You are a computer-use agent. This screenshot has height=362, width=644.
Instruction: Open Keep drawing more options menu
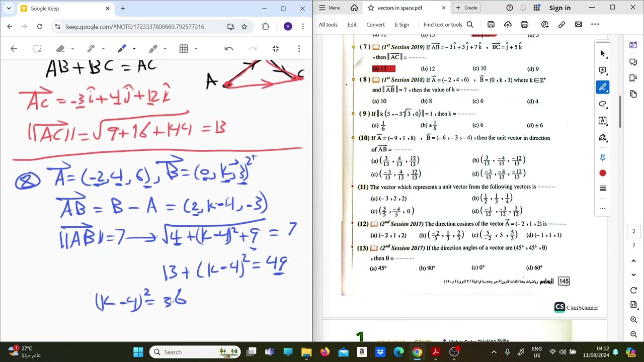point(299,49)
